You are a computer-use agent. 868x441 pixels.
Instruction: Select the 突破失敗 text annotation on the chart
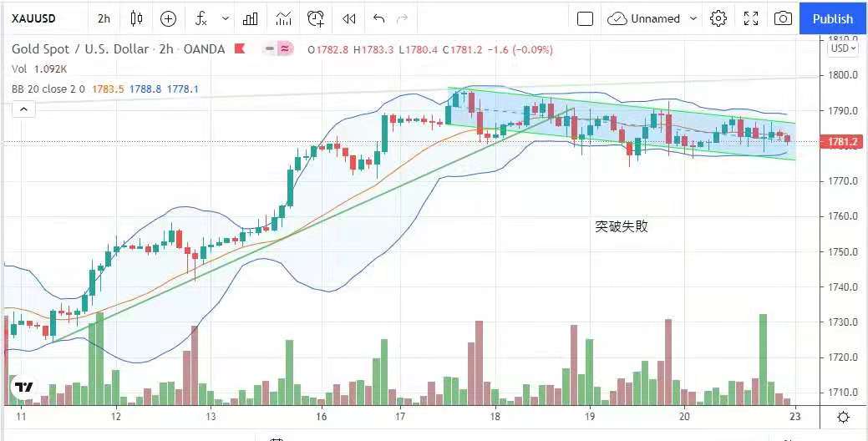[622, 226]
